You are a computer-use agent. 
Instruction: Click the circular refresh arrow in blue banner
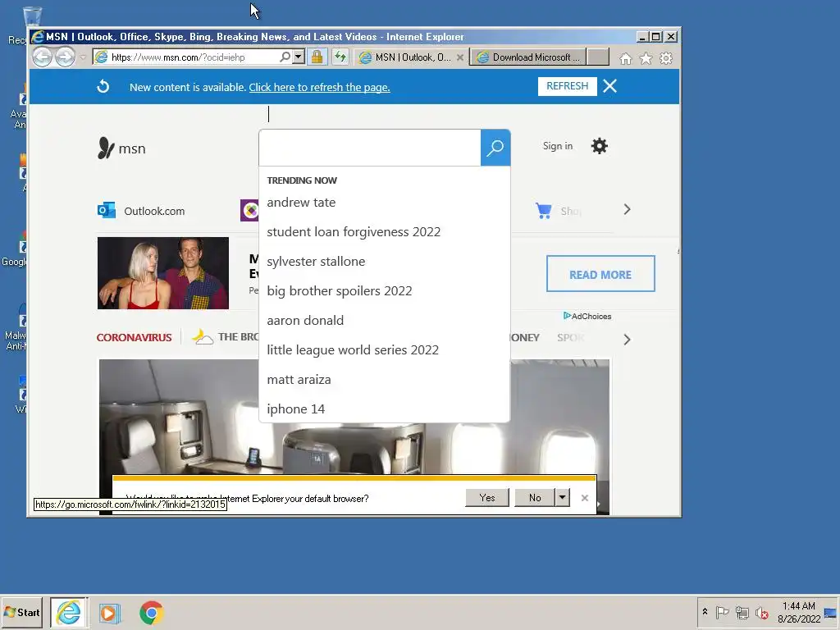(x=103, y=86)
